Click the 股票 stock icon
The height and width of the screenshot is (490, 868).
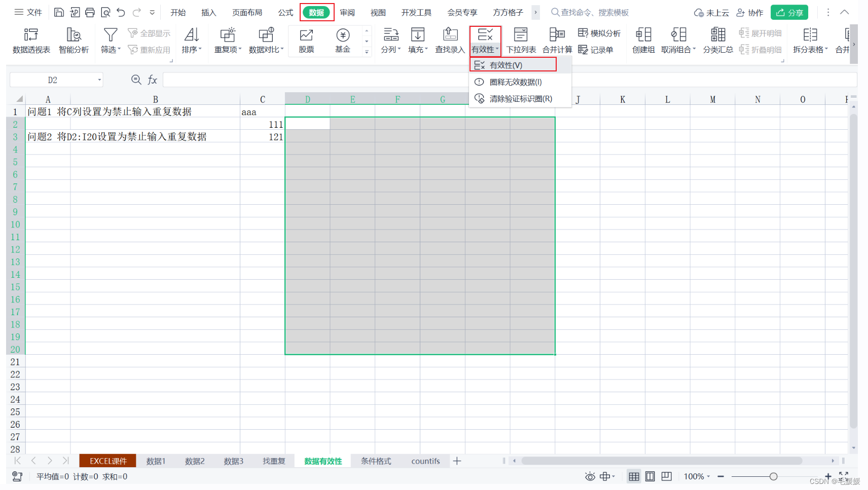click(306, 41)
